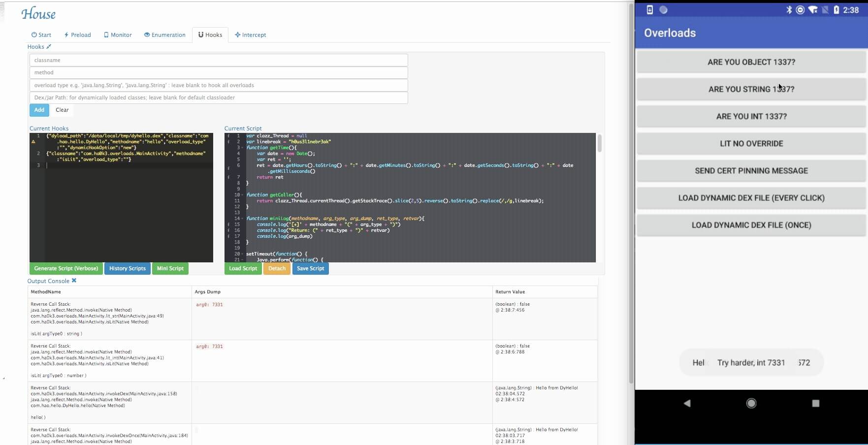Click the Add hook button
Viewport: 868px width, 445px height.
click(39, 110)
